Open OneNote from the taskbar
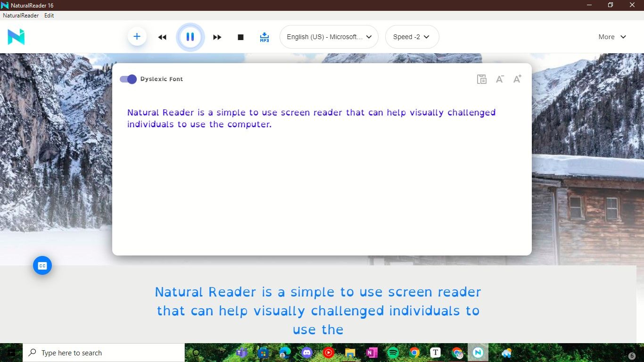The image size is (644, 362). (372, 353)
